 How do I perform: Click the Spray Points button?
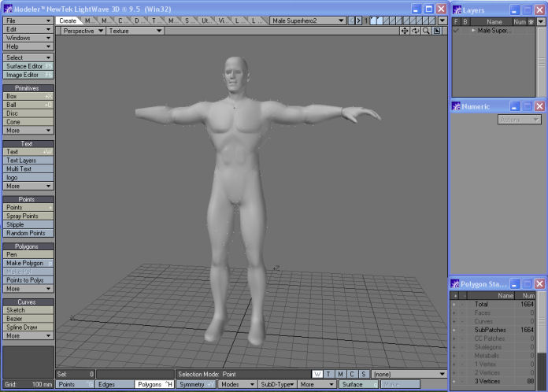[x=28, y=216]
